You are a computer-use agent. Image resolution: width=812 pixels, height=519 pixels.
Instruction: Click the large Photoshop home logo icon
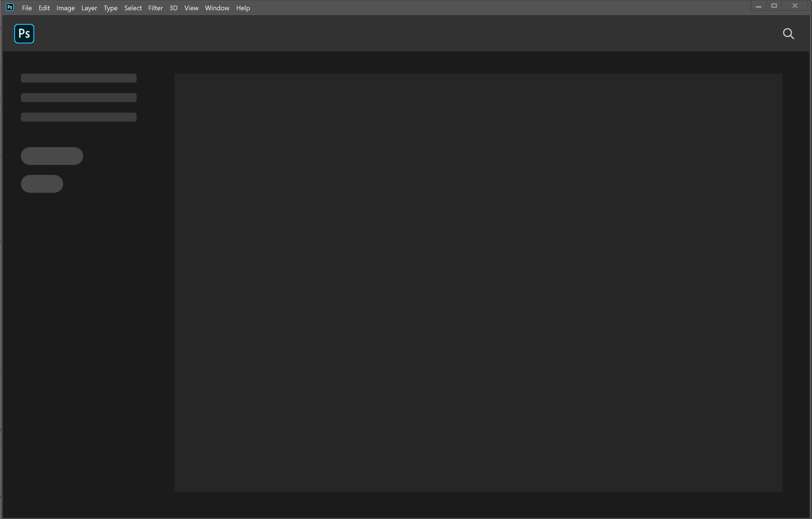point(24,34)
